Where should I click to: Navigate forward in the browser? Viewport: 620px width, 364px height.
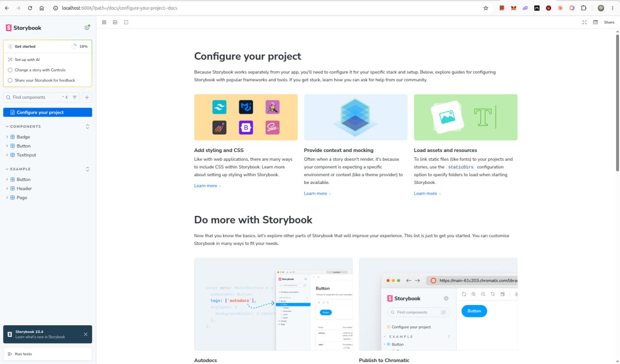[x=18, y=8]
